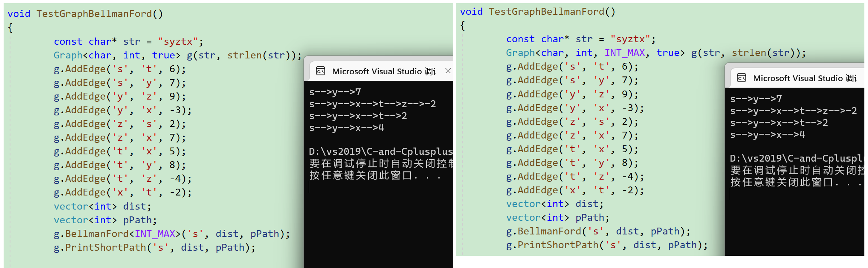868x268 pixels.
Task: Click g.AddEdge('x', 't', -2) in right code
Action: 575,190
